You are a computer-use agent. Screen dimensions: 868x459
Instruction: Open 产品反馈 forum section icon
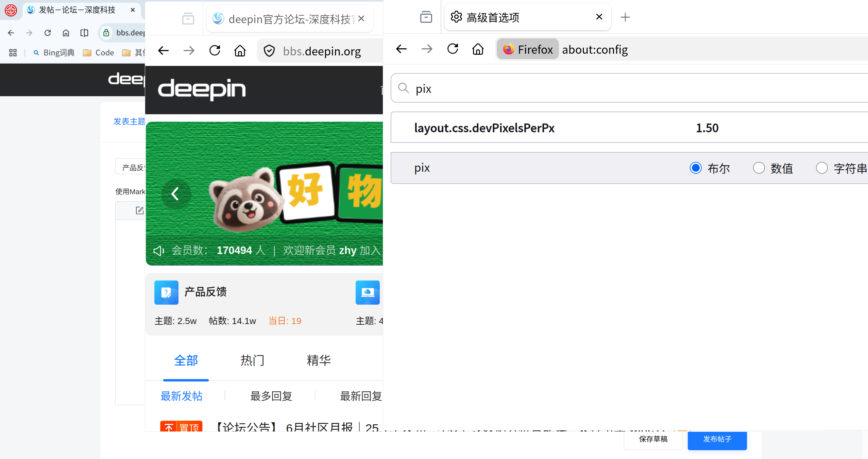coord(166,292)
